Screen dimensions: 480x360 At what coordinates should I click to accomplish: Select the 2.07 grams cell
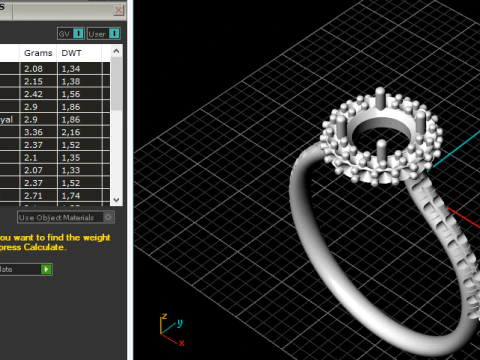[x=38, y=170]
